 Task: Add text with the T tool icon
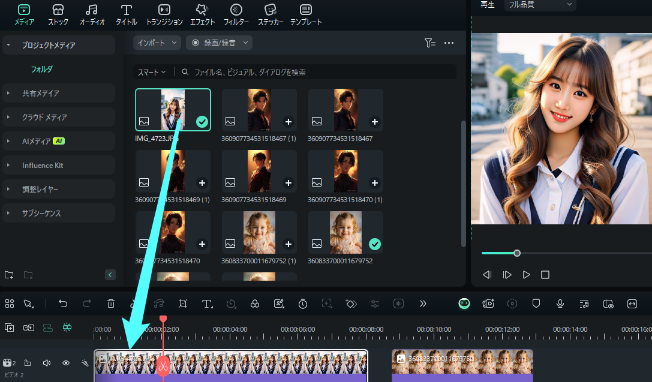point(207,304)
